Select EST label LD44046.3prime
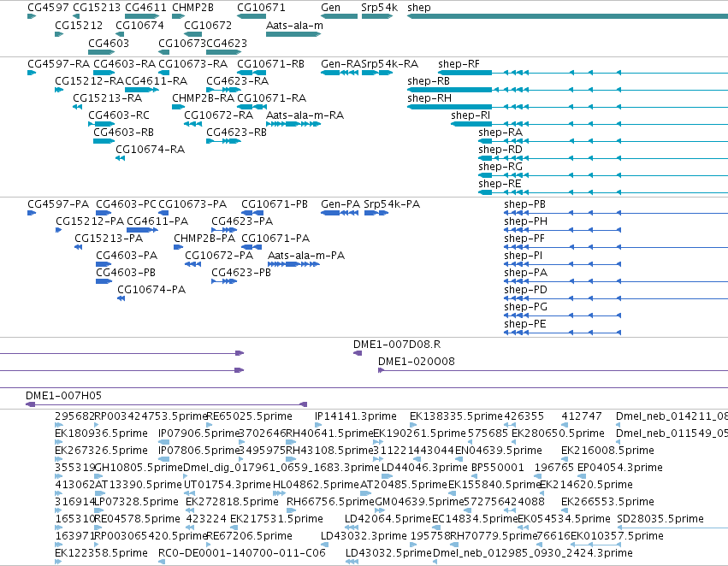The width and height of the screenshot is (728, 566). point(424,468)
